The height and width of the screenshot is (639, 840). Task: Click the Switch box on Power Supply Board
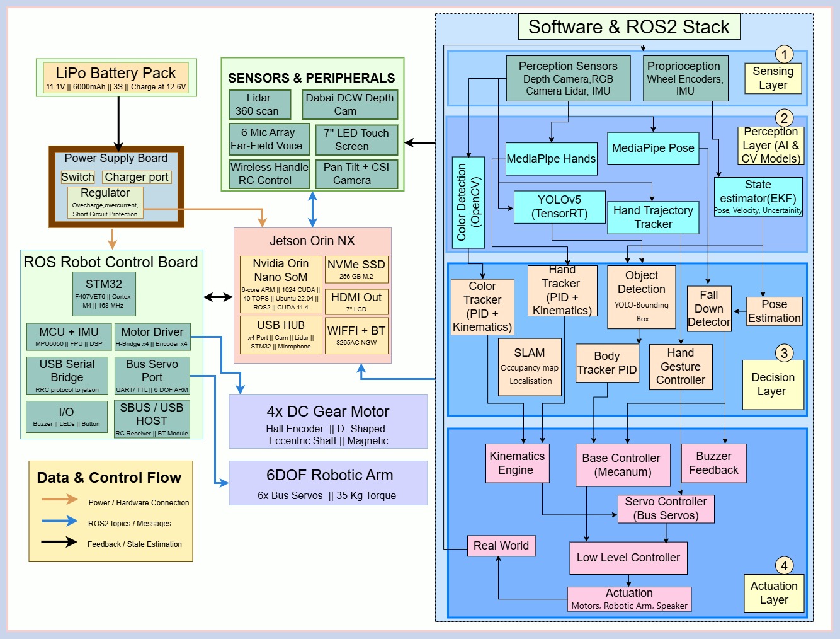(x=77, y=177)
